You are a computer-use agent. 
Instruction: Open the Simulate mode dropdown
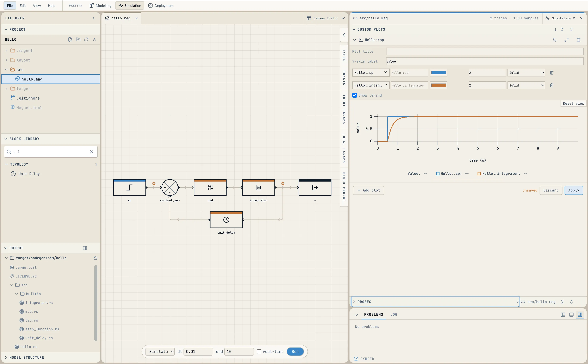point(160,352)
